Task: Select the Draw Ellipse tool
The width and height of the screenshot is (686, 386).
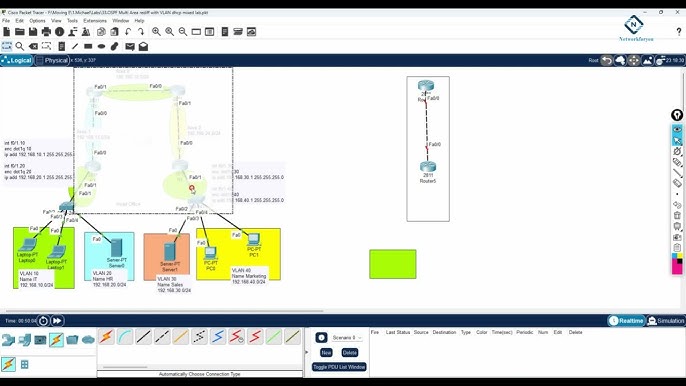Action: (102, 46)
